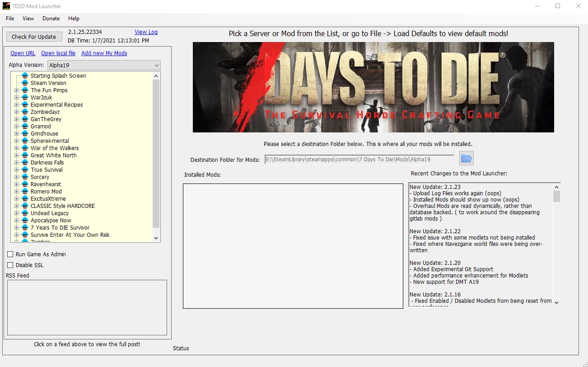Open the Alpha Version dropdown

pyautogui.click(x=156, y=65)
